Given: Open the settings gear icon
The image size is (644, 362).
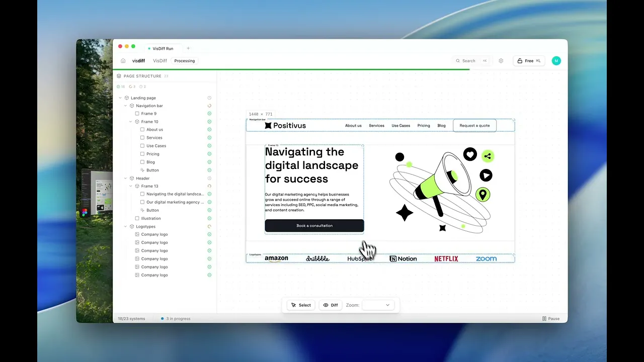Looking at the screenshot, I should tap(501, 61).
